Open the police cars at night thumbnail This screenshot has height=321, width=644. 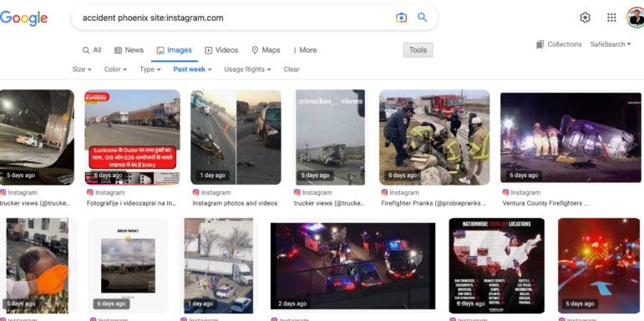coord(352,266)
